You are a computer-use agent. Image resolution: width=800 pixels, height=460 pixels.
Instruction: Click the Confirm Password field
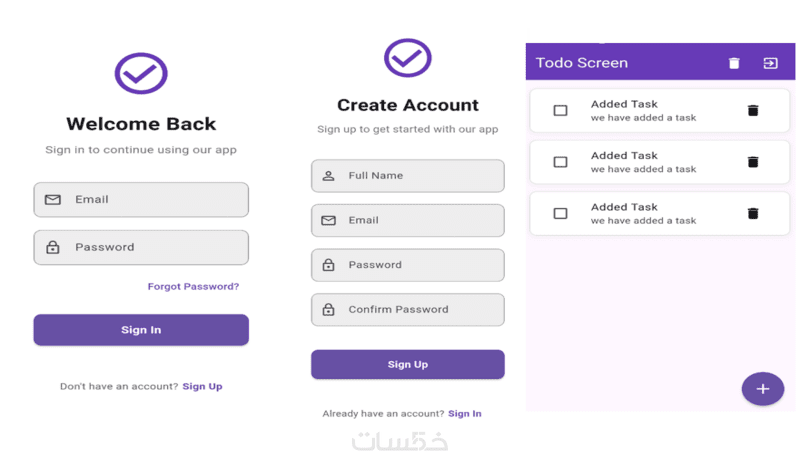click(x=408, y=310)
